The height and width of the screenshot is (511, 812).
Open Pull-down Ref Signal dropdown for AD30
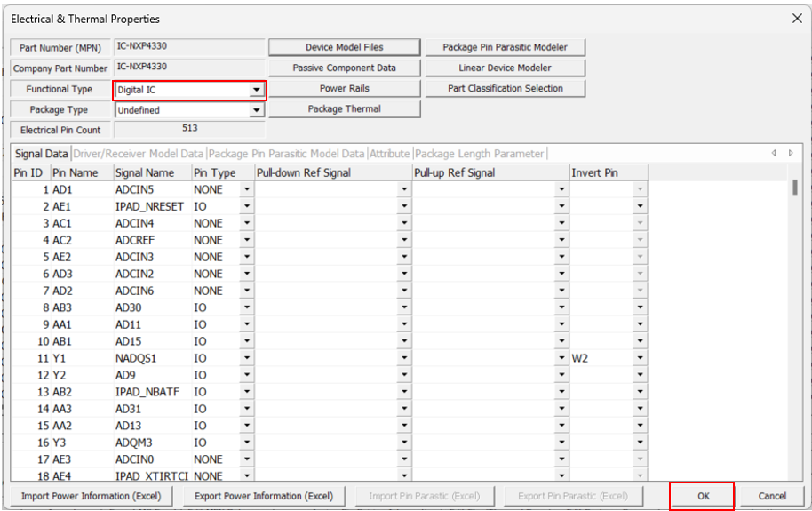(x=404, y=307)
